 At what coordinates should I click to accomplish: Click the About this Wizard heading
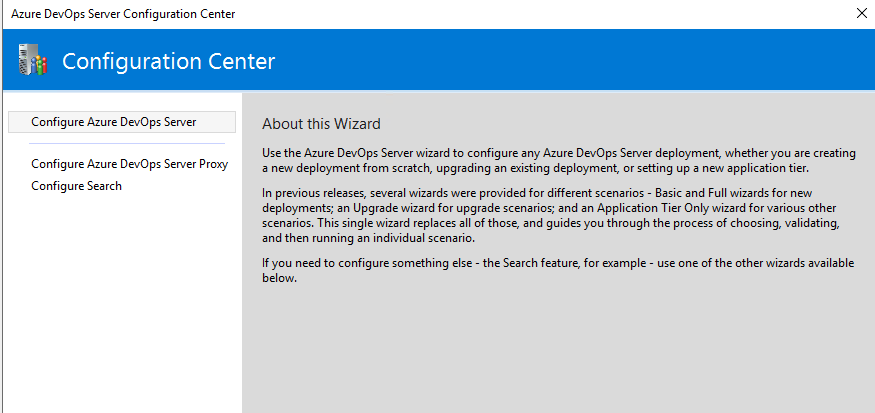(321, 124)
